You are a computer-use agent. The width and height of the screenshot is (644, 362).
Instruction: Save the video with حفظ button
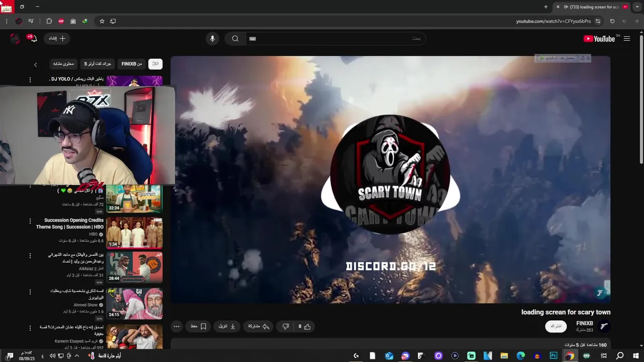click(198, 326)
